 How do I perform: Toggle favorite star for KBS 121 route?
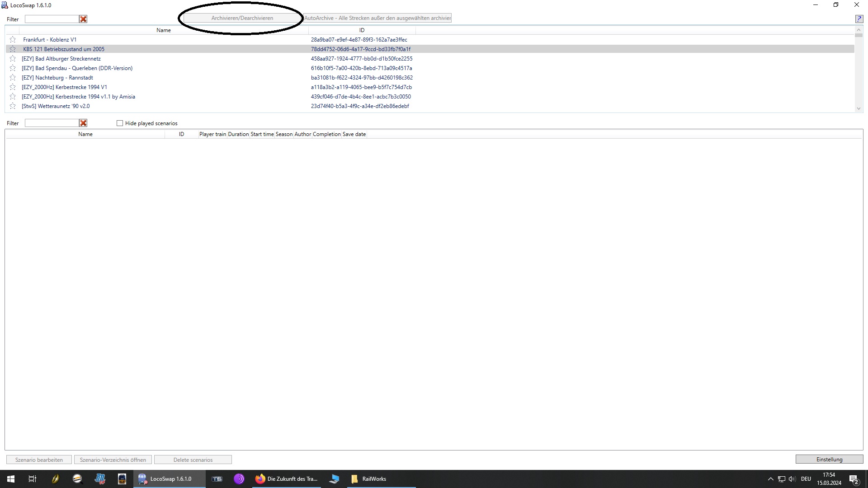pyautogui.click(x=13, y=49)
